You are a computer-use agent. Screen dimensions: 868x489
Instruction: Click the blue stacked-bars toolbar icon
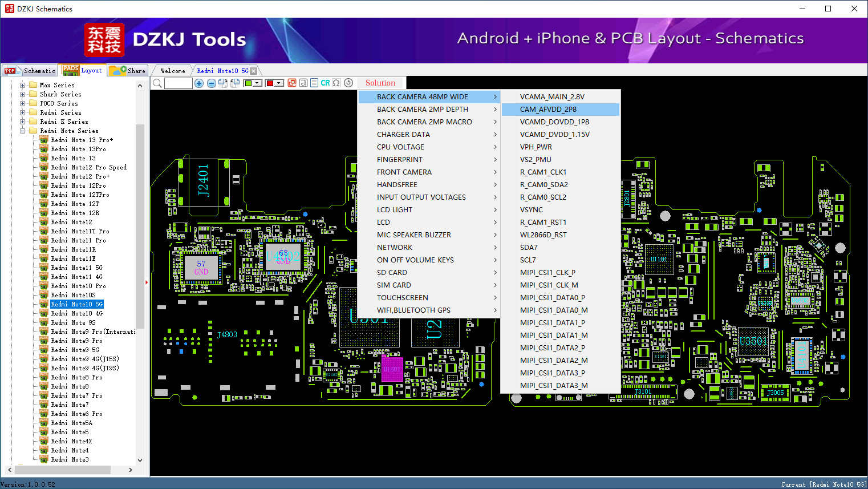314,83
